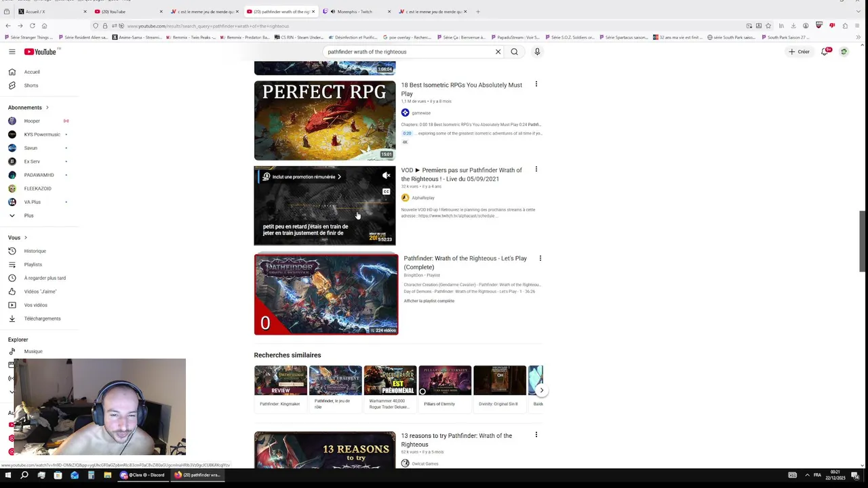Unmute the AlphaReplay preview video
This screenshot has width=868, height=488.
click(386, 176)
